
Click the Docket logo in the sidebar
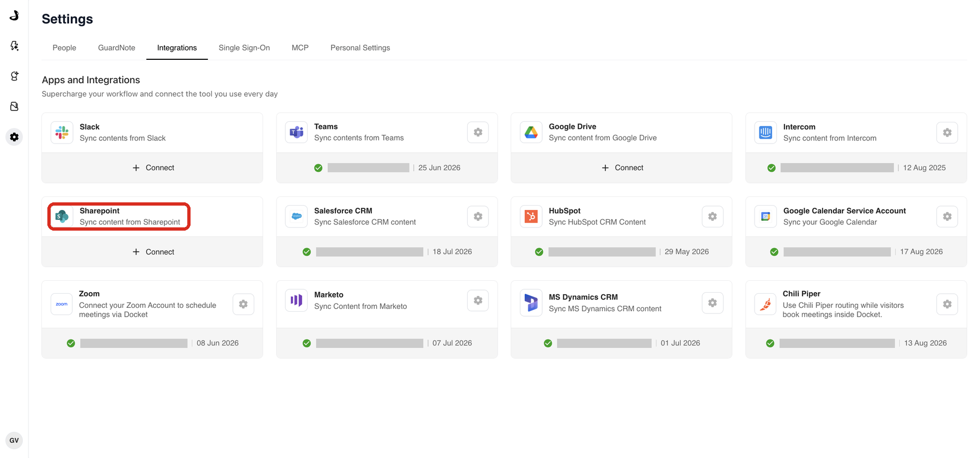coord(14,15)
